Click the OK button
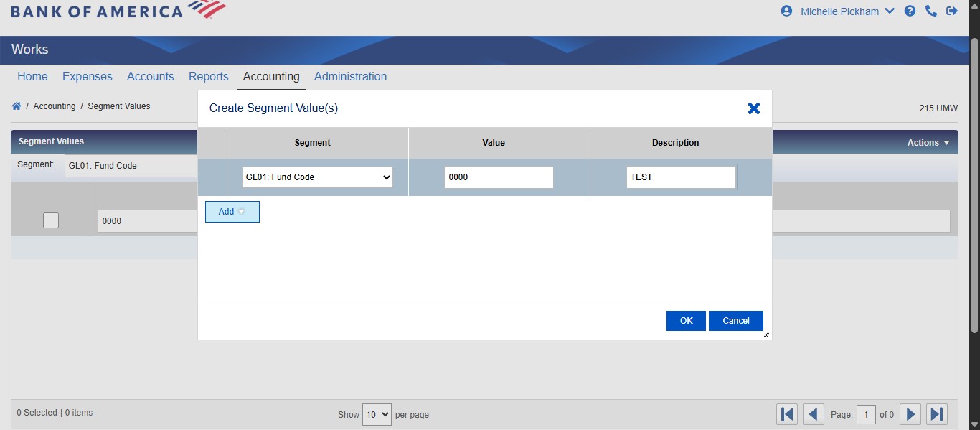This screenshot has width=980, height=430. (x=685, y=320)
